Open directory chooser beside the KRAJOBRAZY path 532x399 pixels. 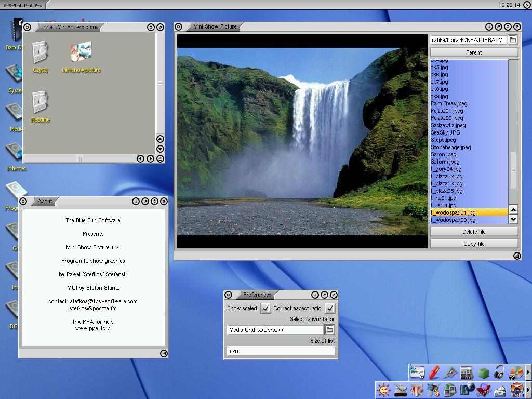[x=513, y=40]
